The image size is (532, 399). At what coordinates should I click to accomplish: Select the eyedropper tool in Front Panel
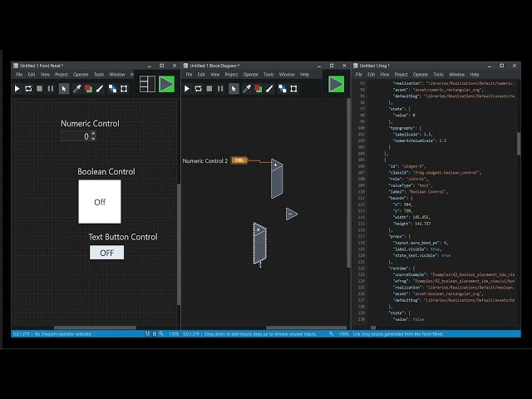77,89
